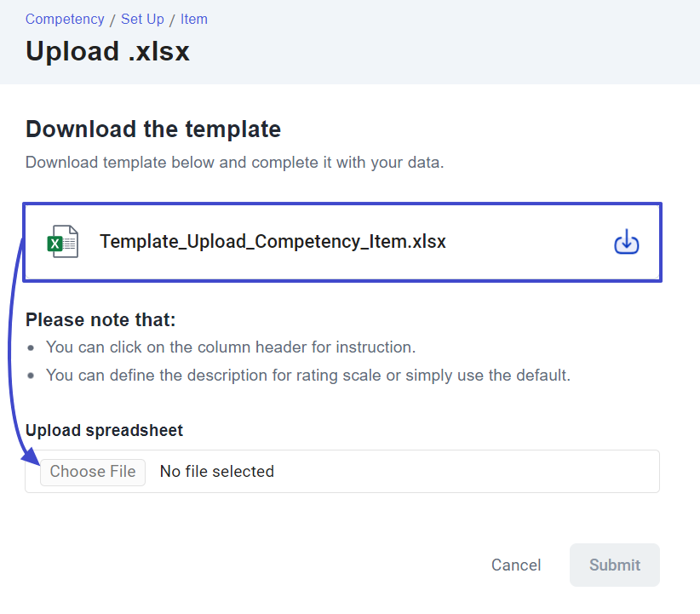700x614 pixels.
Task: Click the "Please note that:" heading
Action: coord(100,320)
